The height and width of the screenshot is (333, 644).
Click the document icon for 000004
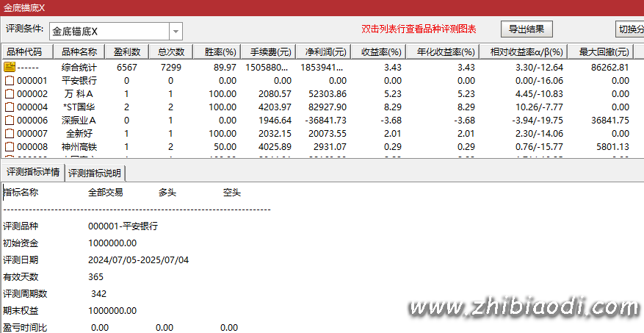pyautogui.click(x=10, y=107)
